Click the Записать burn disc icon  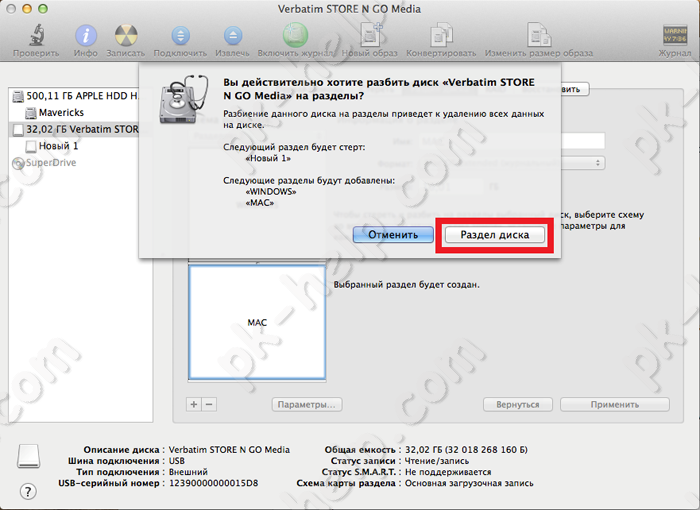(x=126, y=37)
